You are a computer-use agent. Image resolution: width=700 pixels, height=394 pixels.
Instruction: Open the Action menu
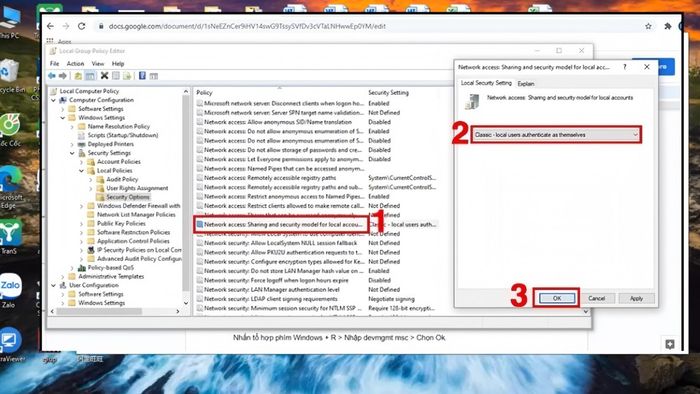coord(75,64)
